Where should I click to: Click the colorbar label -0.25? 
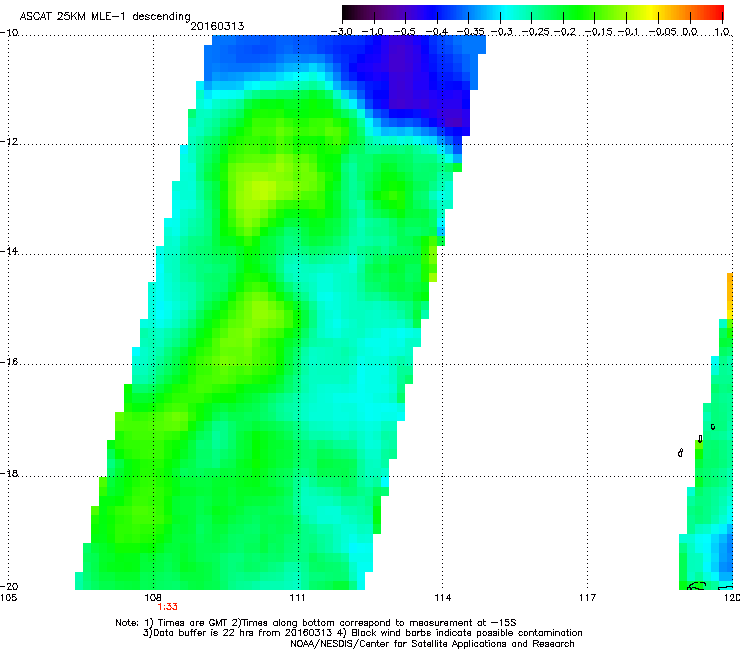[x=536, y=32]
